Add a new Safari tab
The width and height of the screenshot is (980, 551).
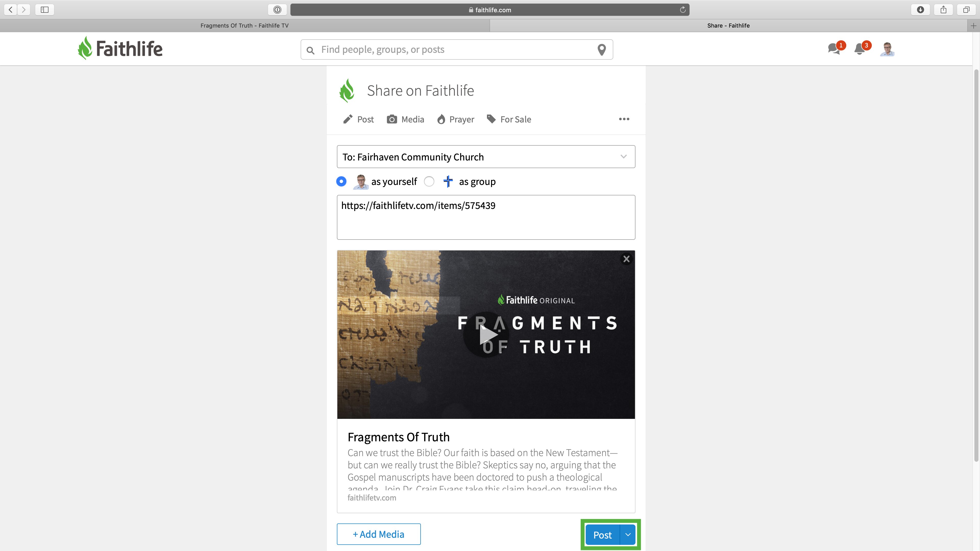(x=974, y=26)
